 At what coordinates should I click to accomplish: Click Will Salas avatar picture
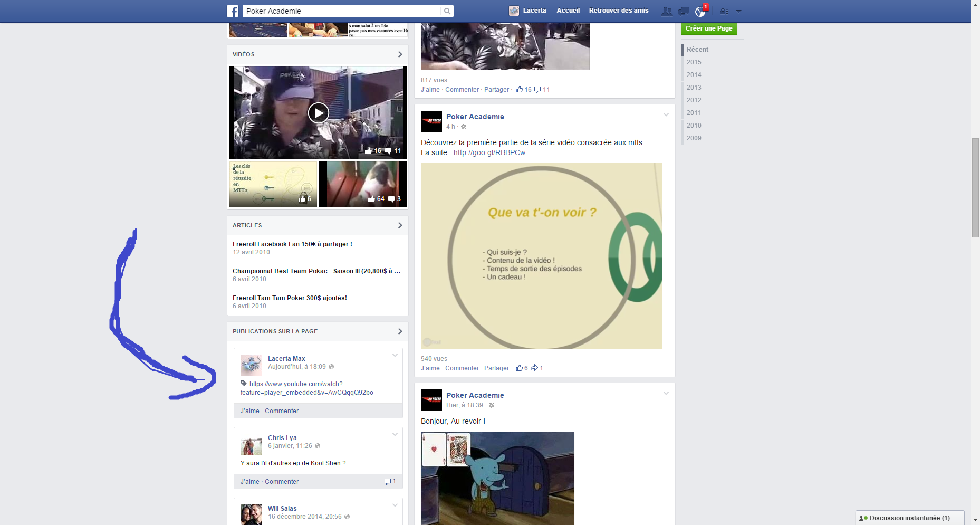pyautogui.click(x=251, y=514)
